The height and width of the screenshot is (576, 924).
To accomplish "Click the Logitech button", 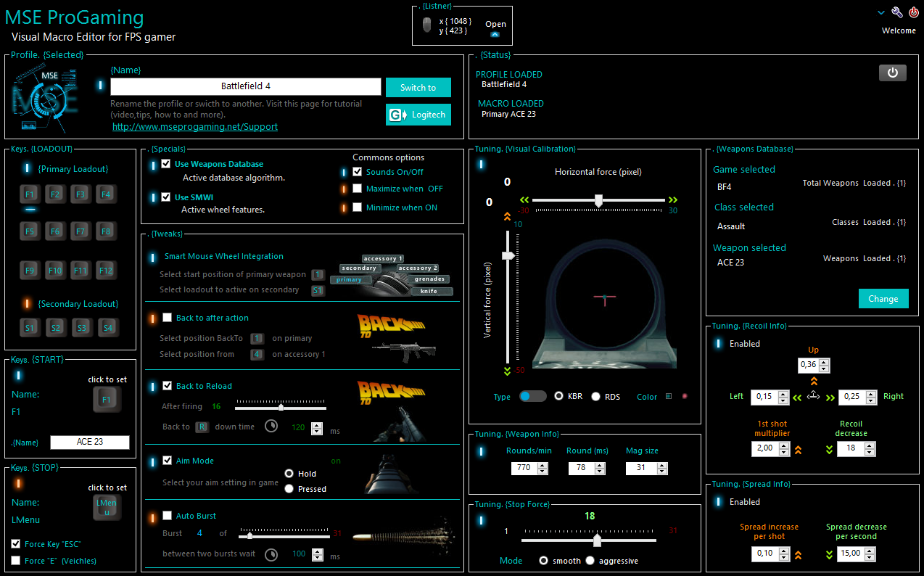I will pyautogui.click(x=418, y=115).
